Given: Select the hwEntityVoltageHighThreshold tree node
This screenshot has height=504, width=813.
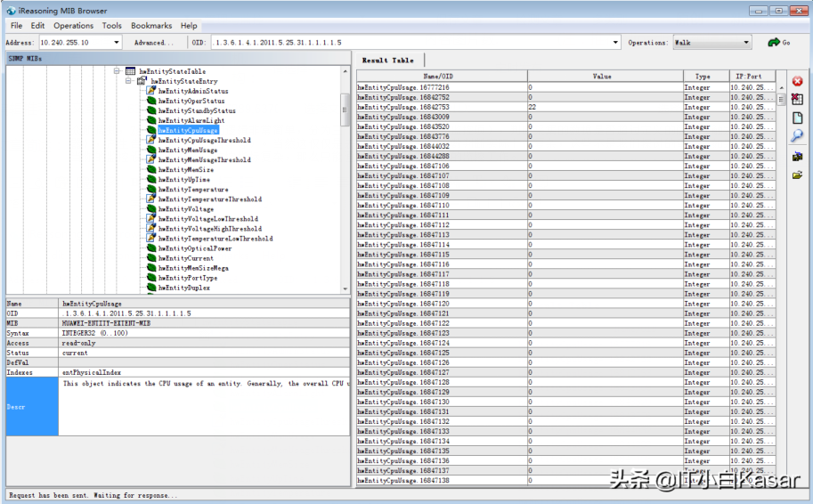Looking at the screenshot, I should 209,229.
